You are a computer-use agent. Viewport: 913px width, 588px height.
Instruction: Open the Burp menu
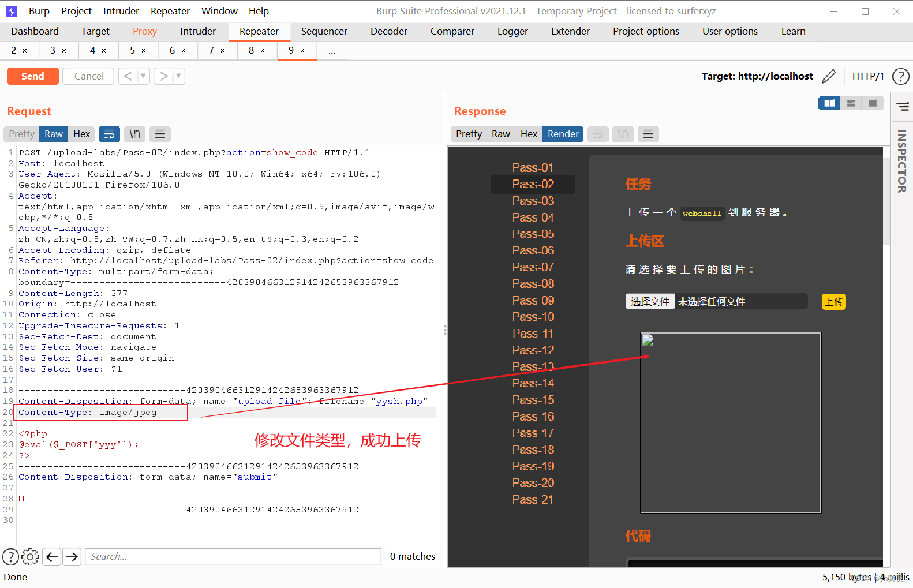point(39,11)
